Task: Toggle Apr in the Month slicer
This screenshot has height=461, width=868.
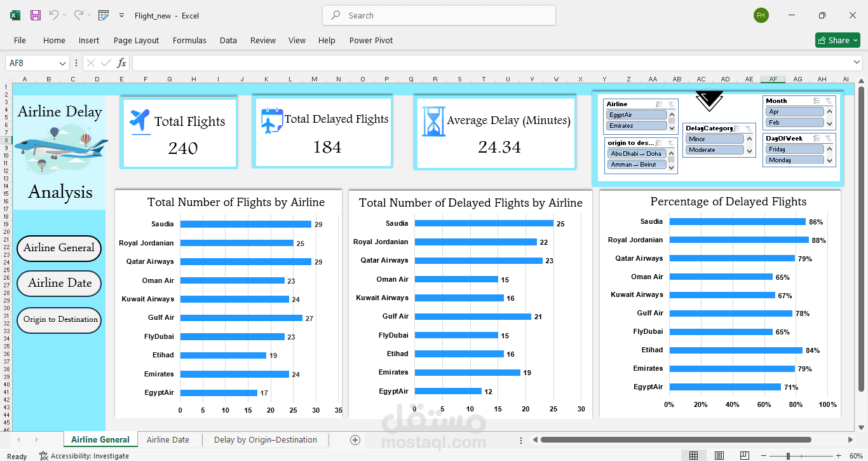Action: pos(794,112)
